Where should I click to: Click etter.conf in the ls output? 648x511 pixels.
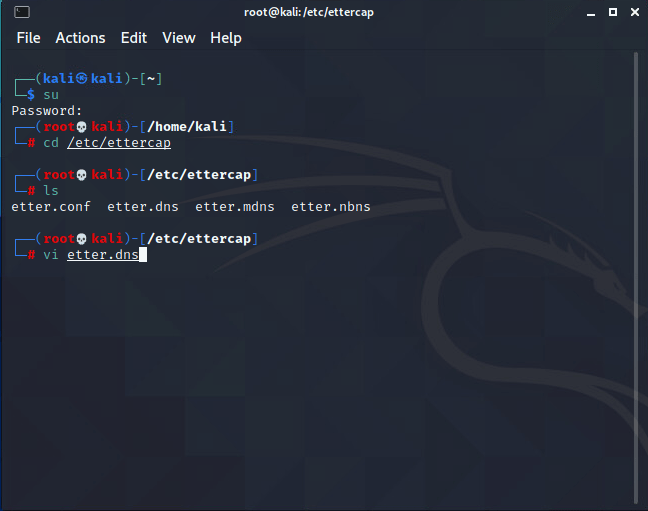(x=51, y=207)
